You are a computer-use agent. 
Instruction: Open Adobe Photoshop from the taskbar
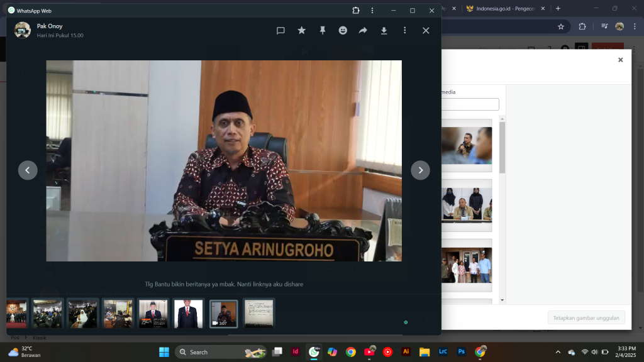pyautogui.click(x=461, y=352)
